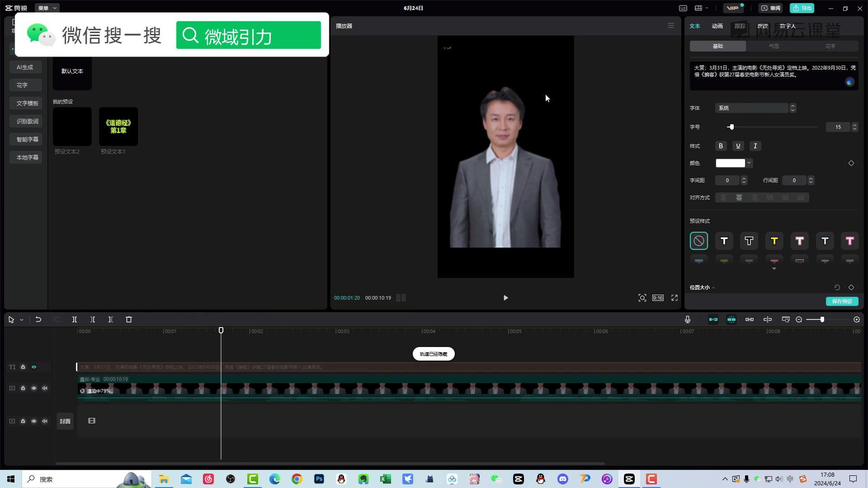Set center text alignment
Viewport: 868px width, 488px height.
pyautogui.click(x=739, y=197)
